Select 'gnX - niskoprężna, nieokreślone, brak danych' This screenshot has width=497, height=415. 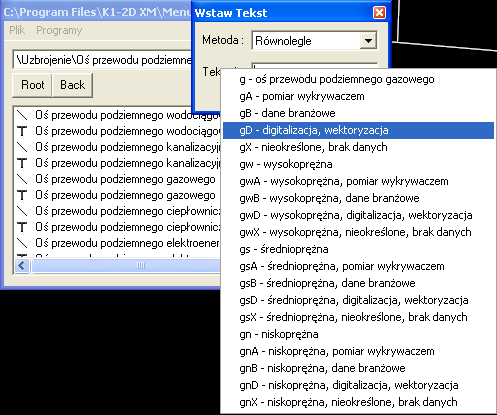(x=358, y=402)
